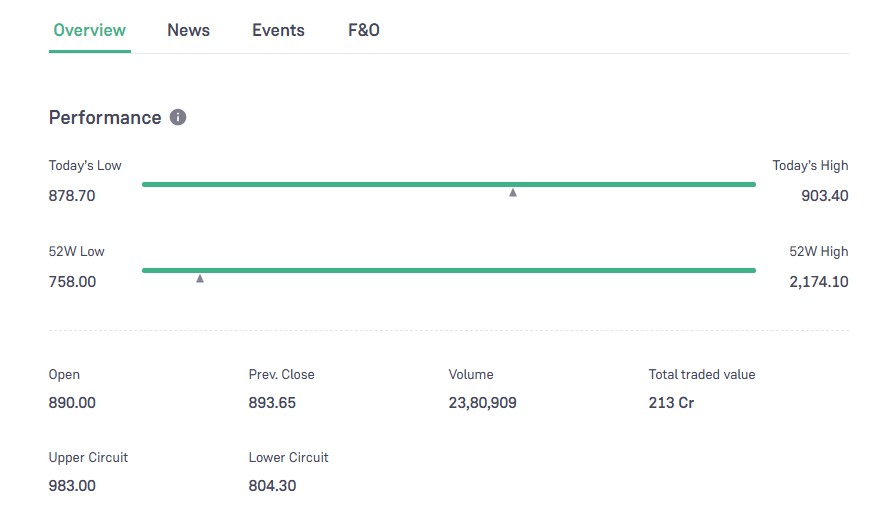The image size is (876, 512).
Task: Click the Lower Circuit label
Action: pyautogui.click(x=288, y=457)
